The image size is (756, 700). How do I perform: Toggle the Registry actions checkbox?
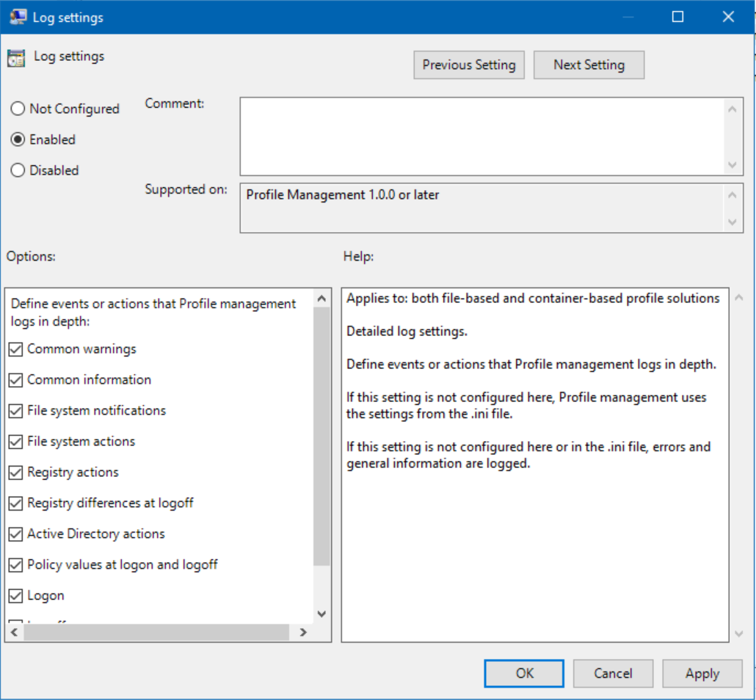click(15, 473)
